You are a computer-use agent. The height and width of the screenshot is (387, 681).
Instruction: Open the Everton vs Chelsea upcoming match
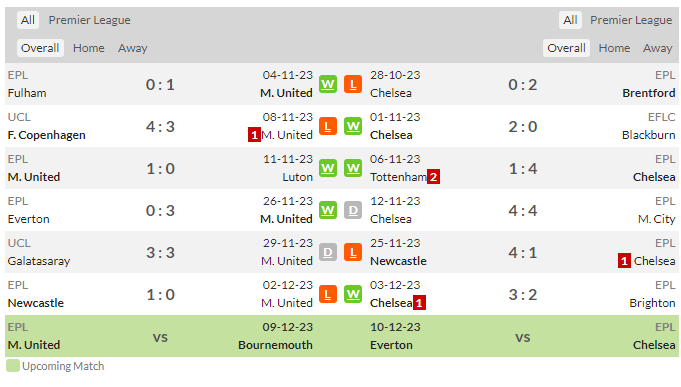coord(523,336)
